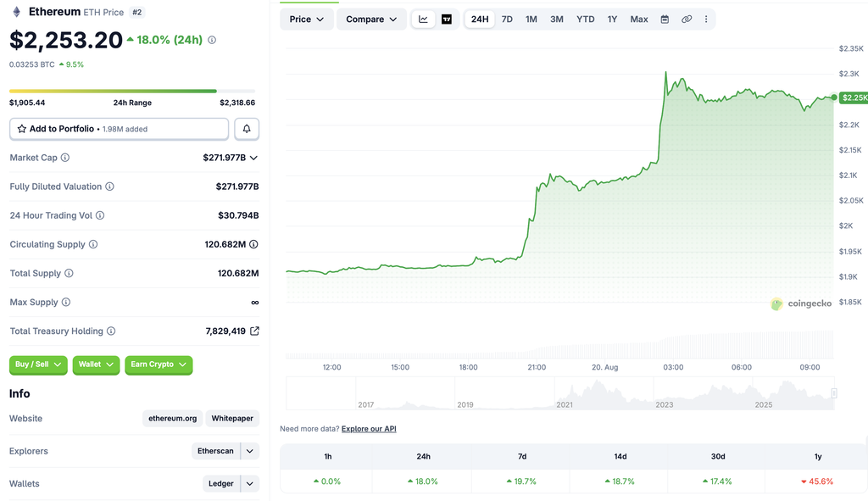Click the right handle of timeline navigator
Image resolution: width=868 pixels, height=501 pixels.
click(834, 393)
